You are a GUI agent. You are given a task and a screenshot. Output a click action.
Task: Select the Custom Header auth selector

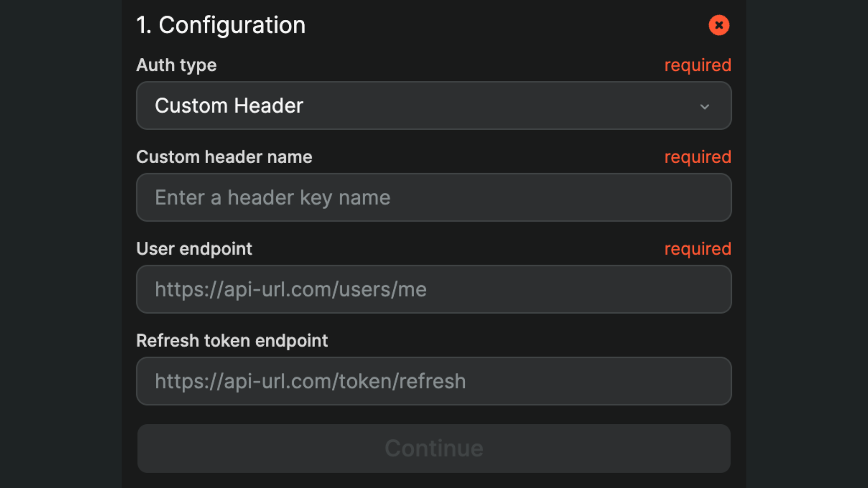[x=434, y=106]
